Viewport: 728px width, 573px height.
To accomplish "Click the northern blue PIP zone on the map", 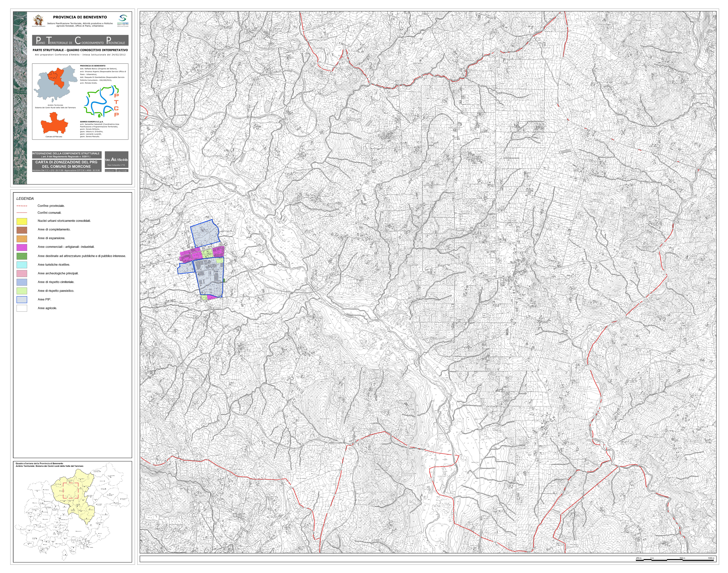I will click(205, 234).
